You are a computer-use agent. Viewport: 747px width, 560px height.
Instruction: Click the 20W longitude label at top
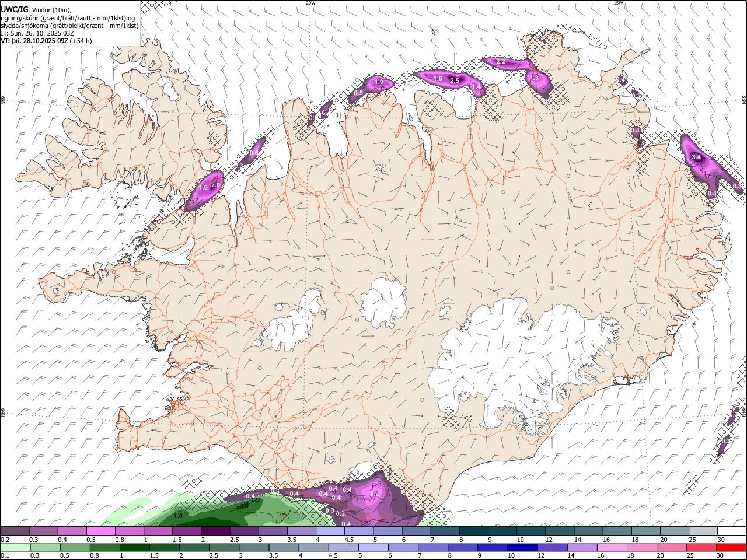[310, 3]
